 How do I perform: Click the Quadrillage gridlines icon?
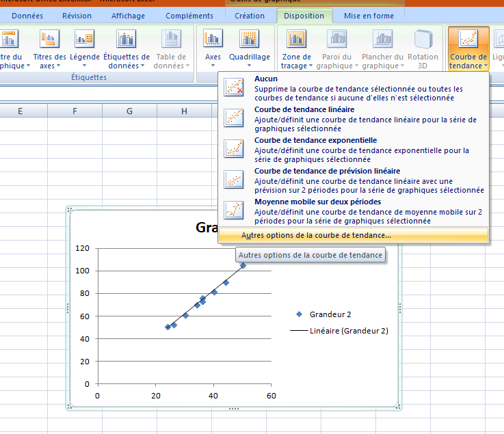click(250, 39)
